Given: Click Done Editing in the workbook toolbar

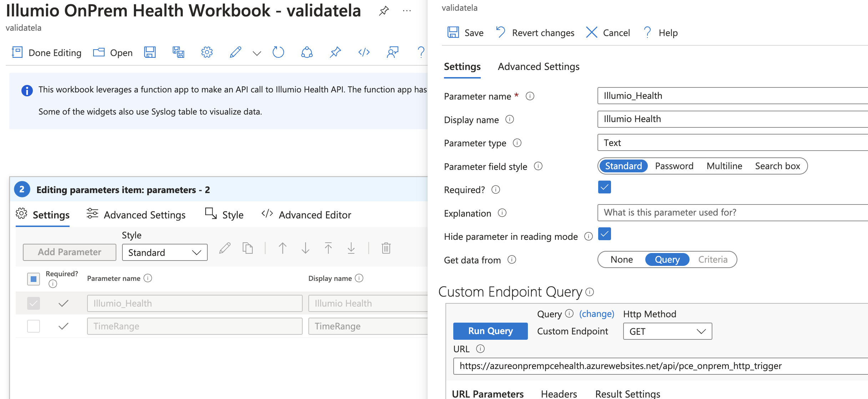Looking at the screenshot, I should pos(46,52).
